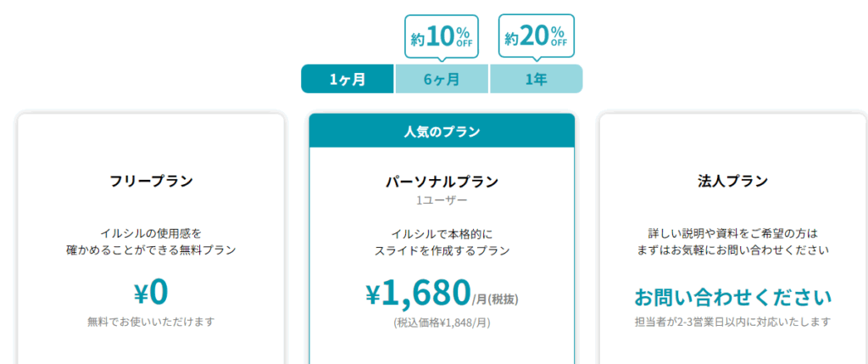Switch to the 6ヶ月 billing tab
The height and width of the screenshot is (364, 868).
click(442, 79)
